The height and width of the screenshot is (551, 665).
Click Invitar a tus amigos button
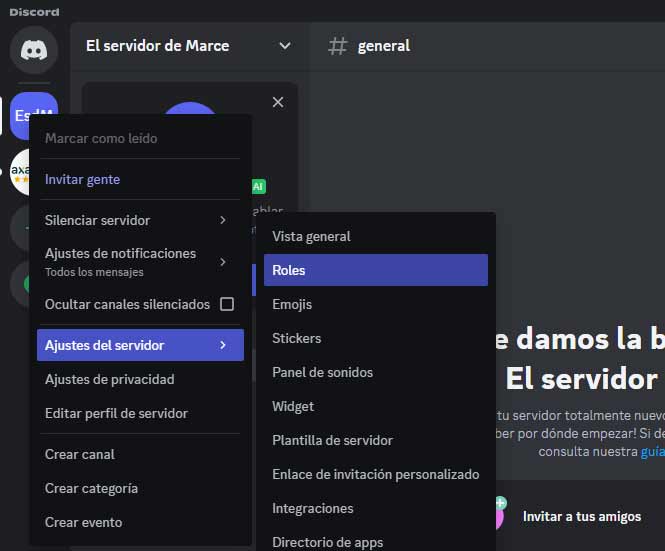point(582,516)
